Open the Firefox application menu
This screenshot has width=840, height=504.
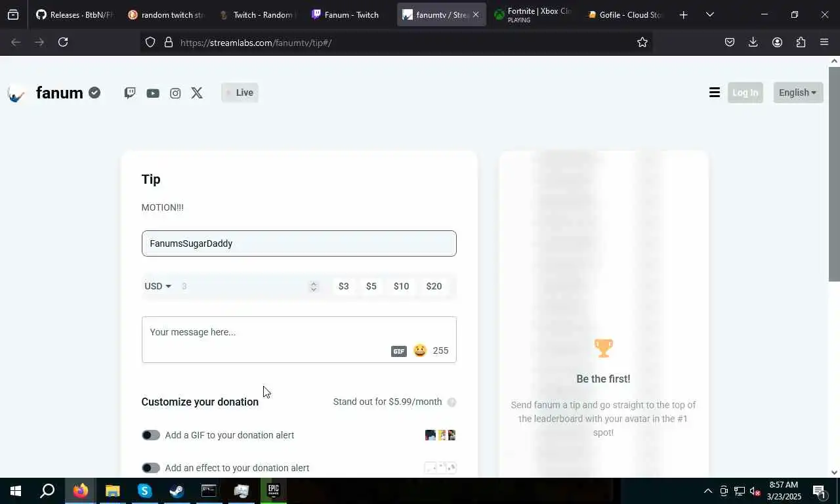click(x=824, y=42)
